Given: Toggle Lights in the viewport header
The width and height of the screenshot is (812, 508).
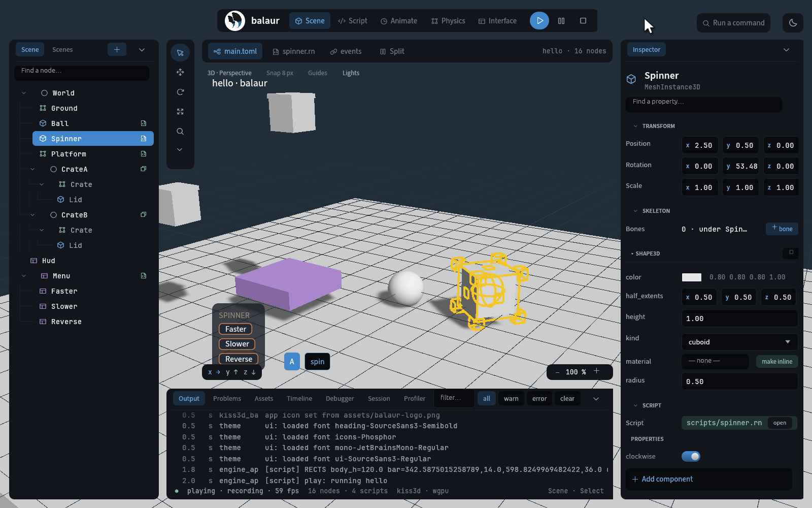Looking at the screenshot, I should (351, 73).
